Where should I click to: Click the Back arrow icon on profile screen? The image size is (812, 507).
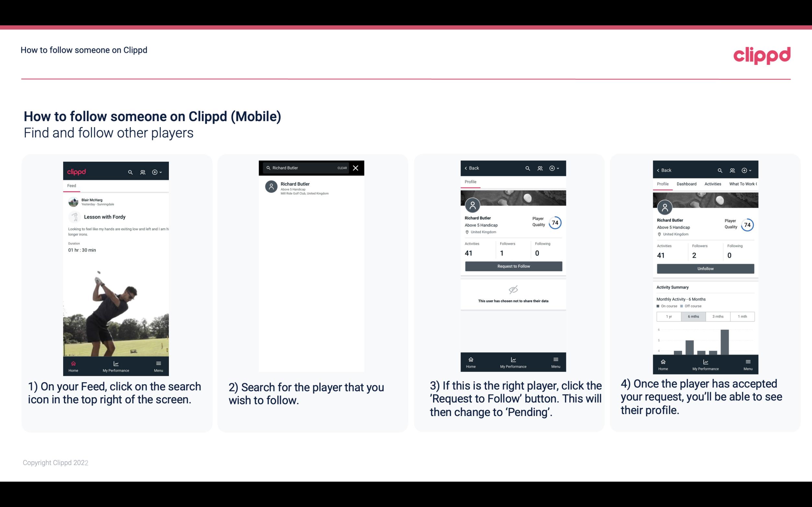coord(467,167)
